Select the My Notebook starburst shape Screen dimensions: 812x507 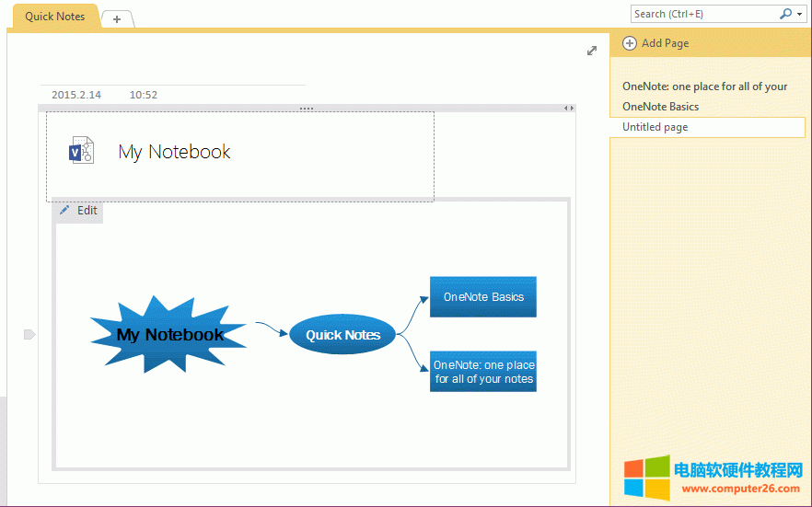pyautogui.click(x=169, y=335)
